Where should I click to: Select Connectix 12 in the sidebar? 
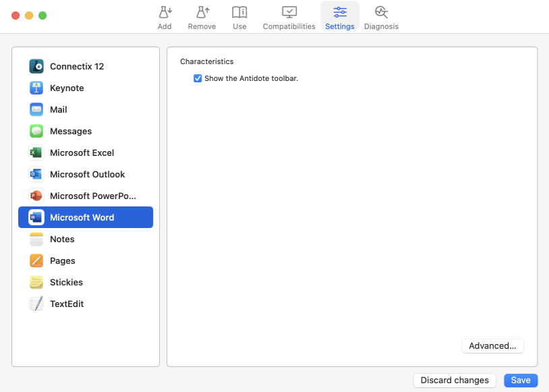76,66
